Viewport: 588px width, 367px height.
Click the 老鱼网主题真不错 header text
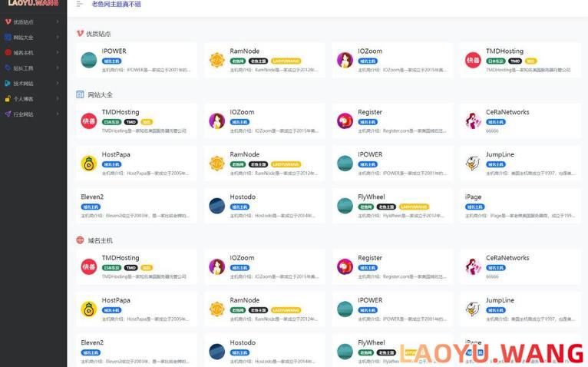click(116, 5)
